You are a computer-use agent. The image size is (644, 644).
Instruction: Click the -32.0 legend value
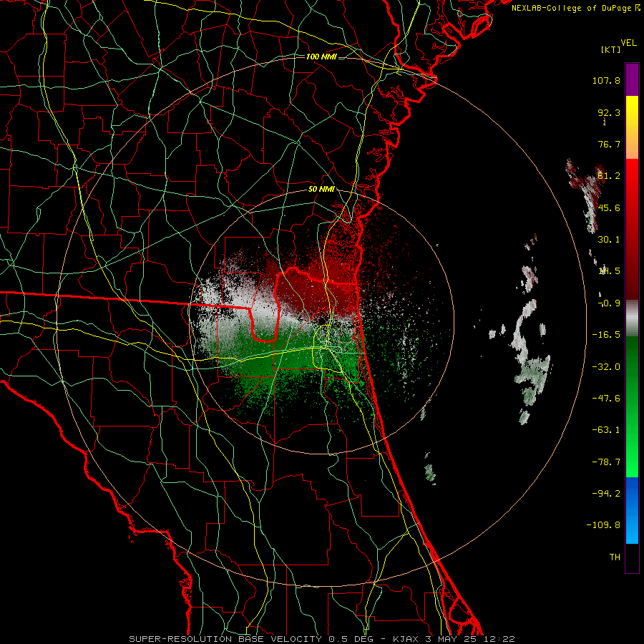606,367
